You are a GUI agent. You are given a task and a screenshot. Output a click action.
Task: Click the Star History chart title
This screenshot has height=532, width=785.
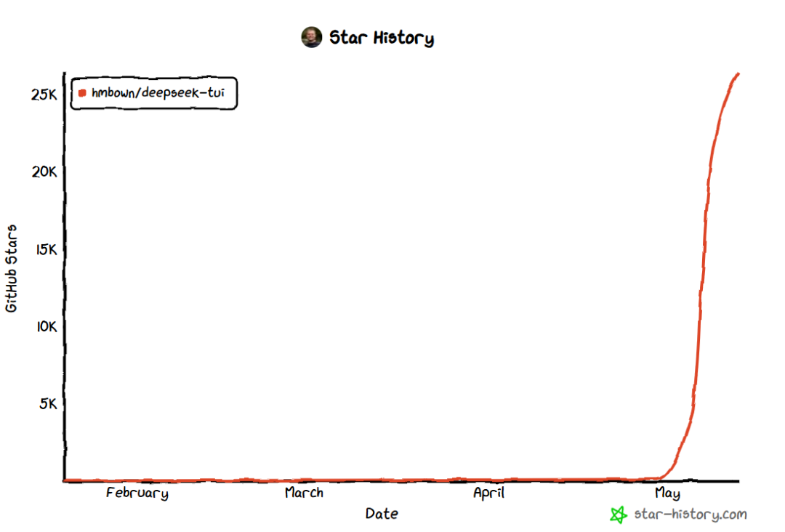(382, 38)
